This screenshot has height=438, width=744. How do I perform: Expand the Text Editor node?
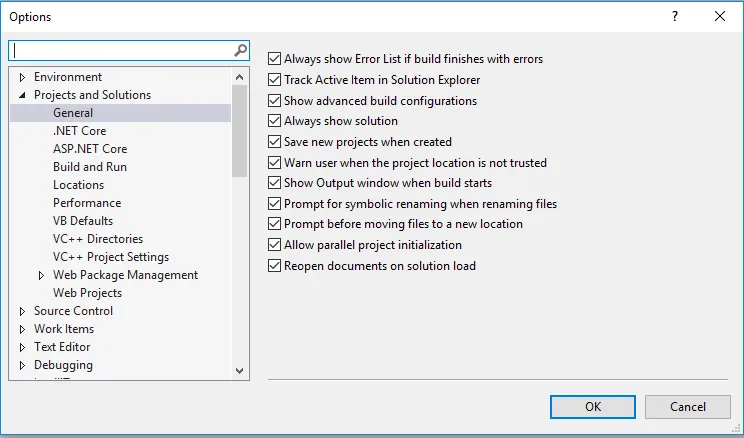coord(23,347)
